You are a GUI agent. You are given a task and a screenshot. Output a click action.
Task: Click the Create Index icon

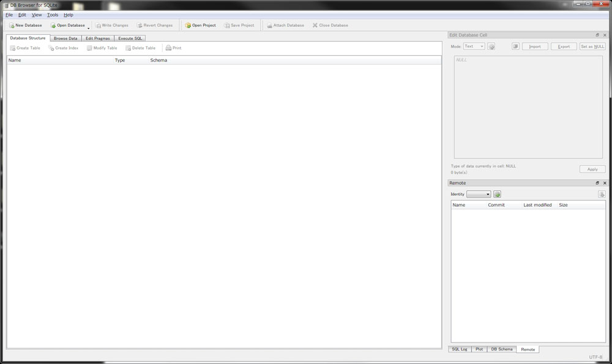pos(51,48)
